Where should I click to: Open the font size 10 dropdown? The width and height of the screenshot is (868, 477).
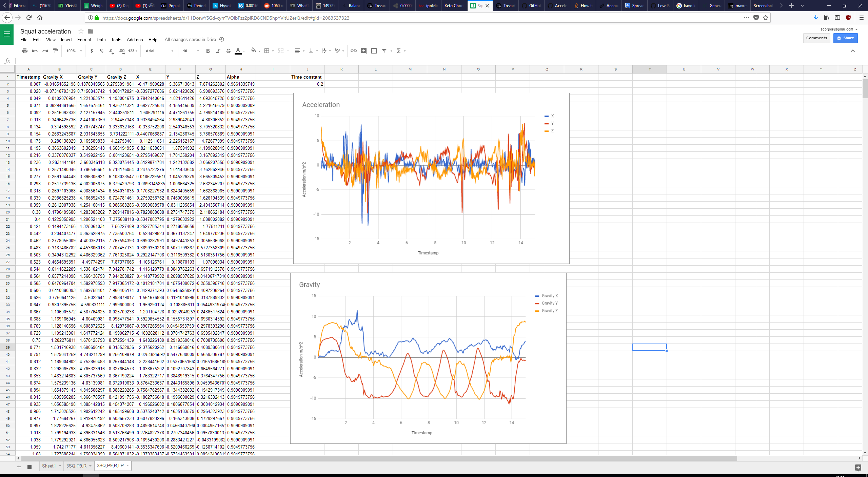click(191, 51)
